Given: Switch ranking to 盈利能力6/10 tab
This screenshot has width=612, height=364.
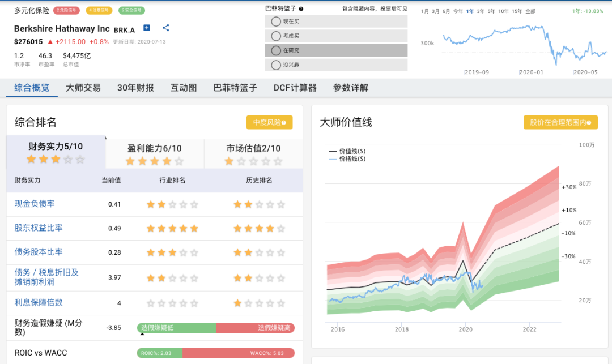Looking at the screenshot, I should pyautogui.click(x=155, y=154).
